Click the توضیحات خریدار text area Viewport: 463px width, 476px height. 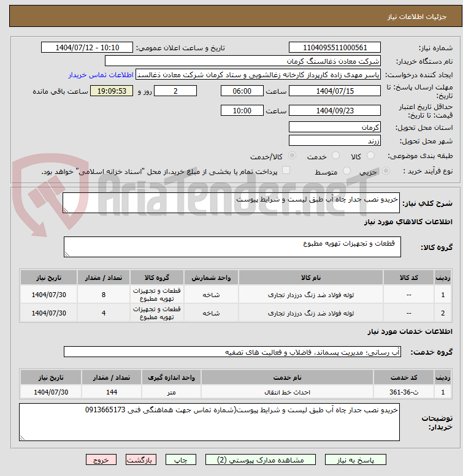209,422
